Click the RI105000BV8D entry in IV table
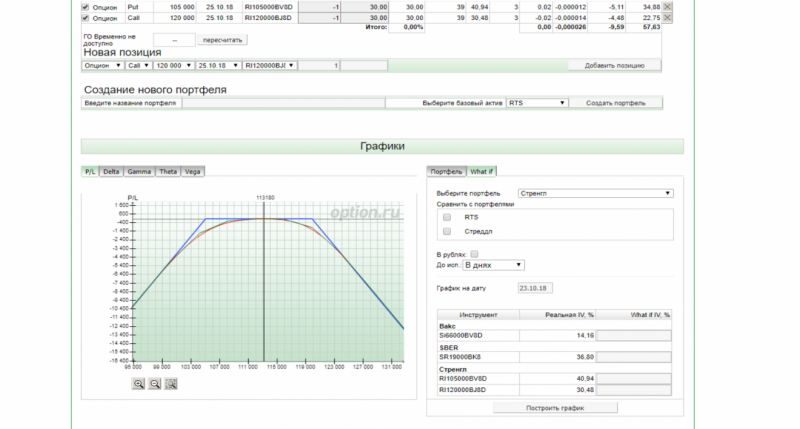800x429 pixels. point(463,378)
